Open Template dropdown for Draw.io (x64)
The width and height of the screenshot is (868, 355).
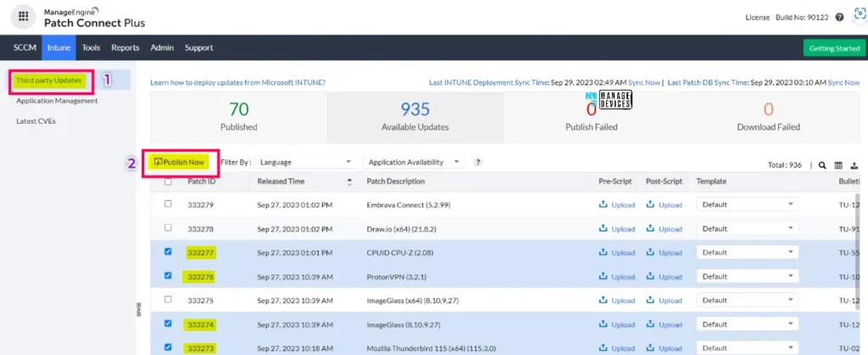tap(747, 229)
